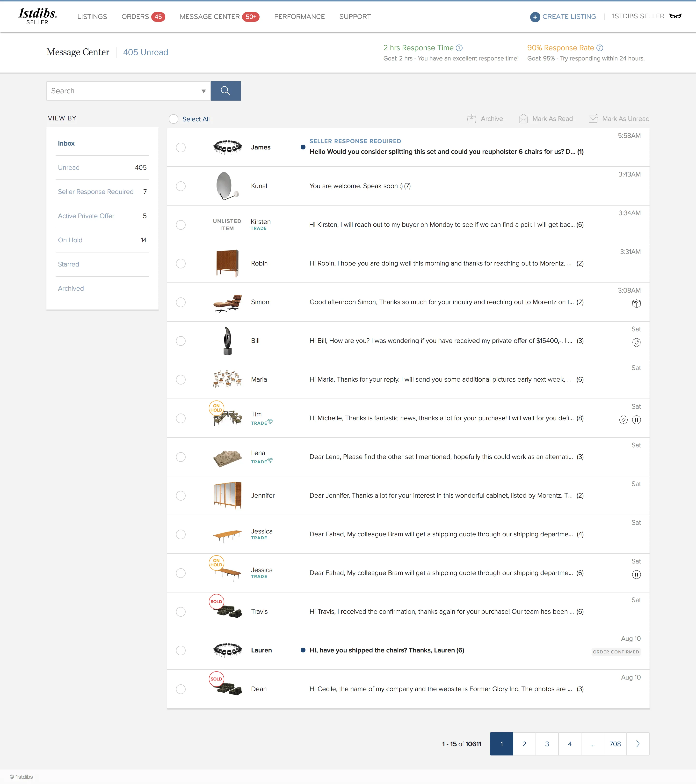This screenshot has height=784, width=696.
Task: Click the Archive box icon
Action: click(x=471, y=119)
